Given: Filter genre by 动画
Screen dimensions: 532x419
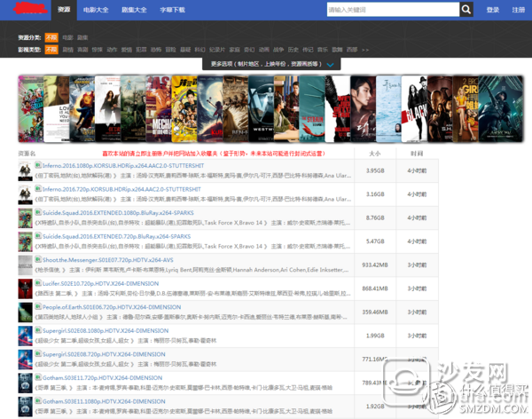Looking at the screenshot, I should tap(264, 50).
